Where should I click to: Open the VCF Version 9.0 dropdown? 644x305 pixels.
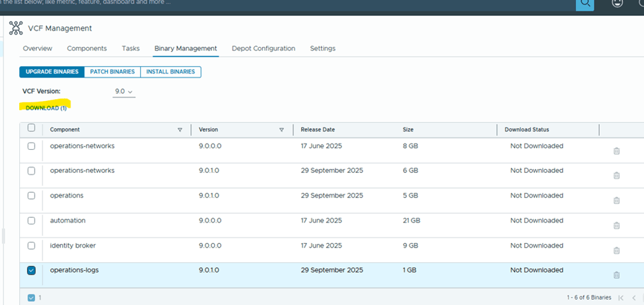coord(124,91)
